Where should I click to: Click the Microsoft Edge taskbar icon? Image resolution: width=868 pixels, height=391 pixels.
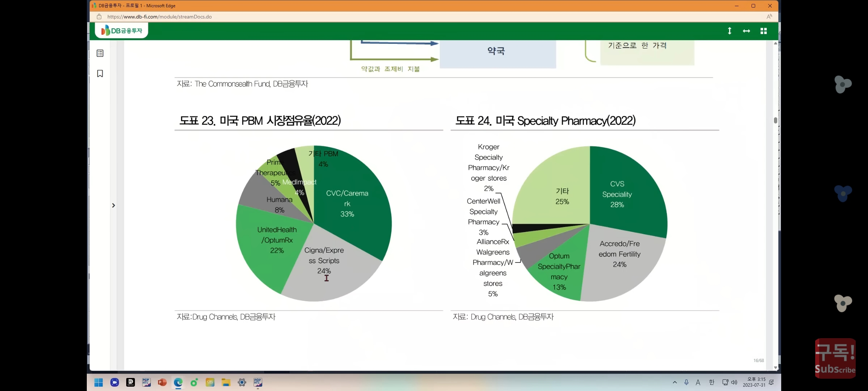(x=178, y=382)
